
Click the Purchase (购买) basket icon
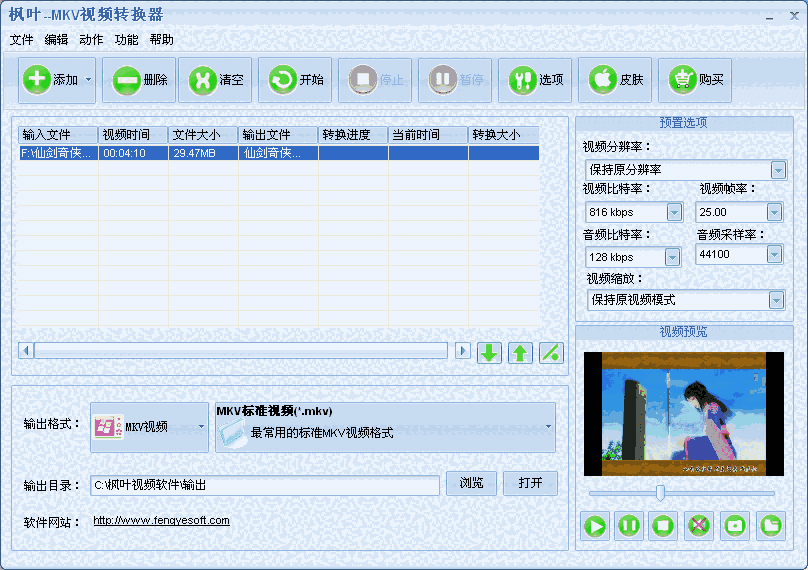click(x=683, y=80)
